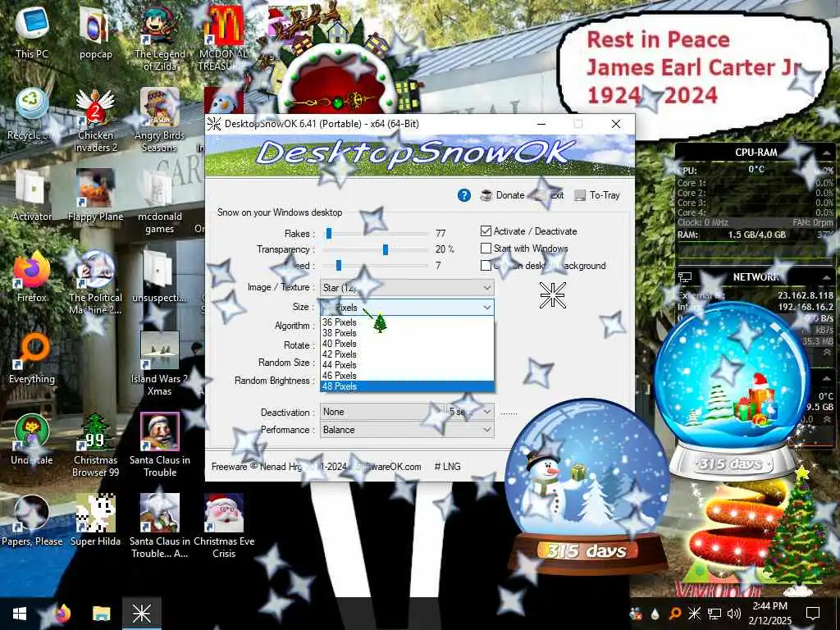Select Island Wars 2 Xmas icon

[x=160, y=365]
